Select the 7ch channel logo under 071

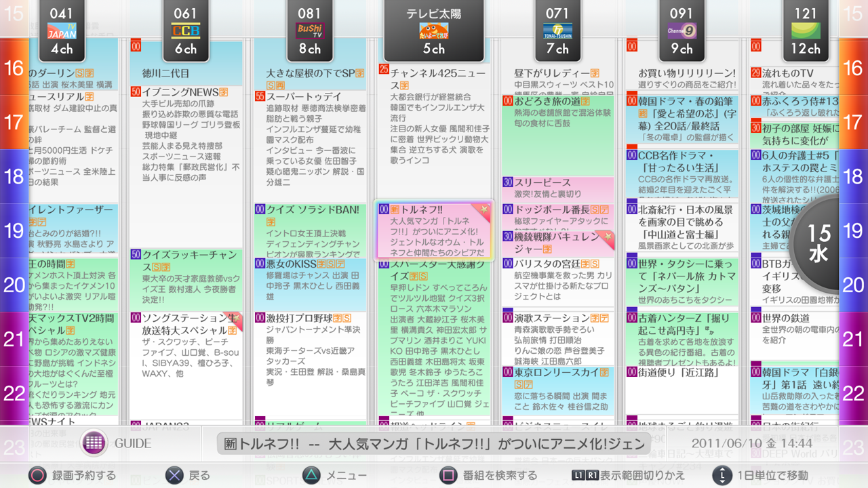(x=557, y=31)
